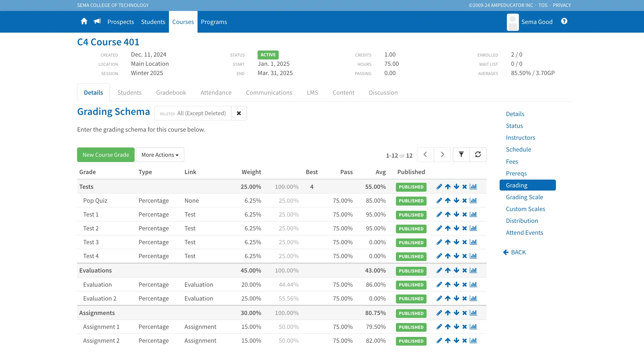Click the Weight column header

pos(251,172)
